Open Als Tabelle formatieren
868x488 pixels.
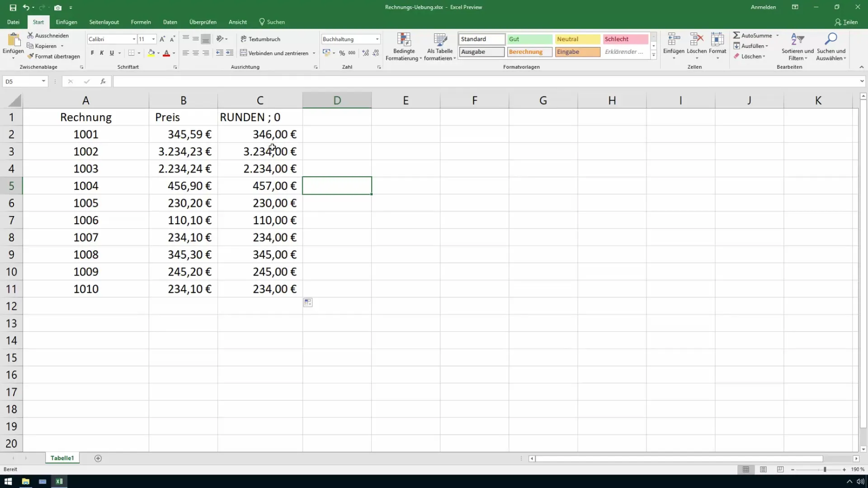tap(440, 47)
